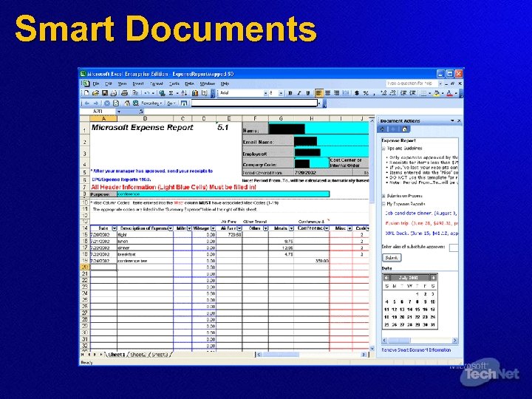
Task: Open Description of Expense filter dropdown
Action: (x=171, y=228)
